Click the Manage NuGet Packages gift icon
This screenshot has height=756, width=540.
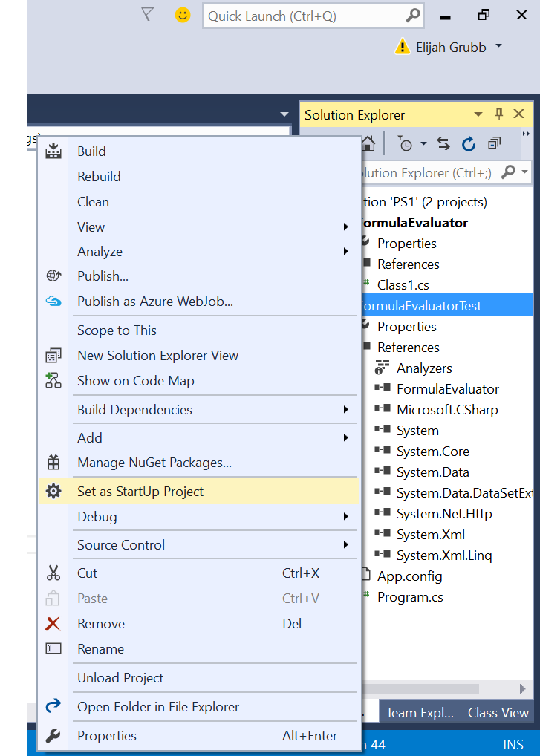(53, 463)
